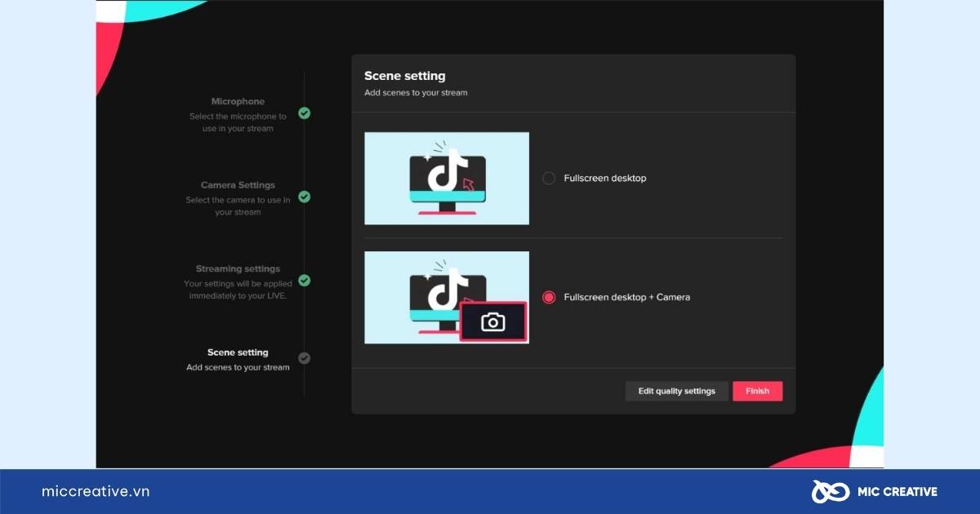Viewport: 980px width, 514px height.
Task: Go to the Streaming settings step
Action: point(238,268)
